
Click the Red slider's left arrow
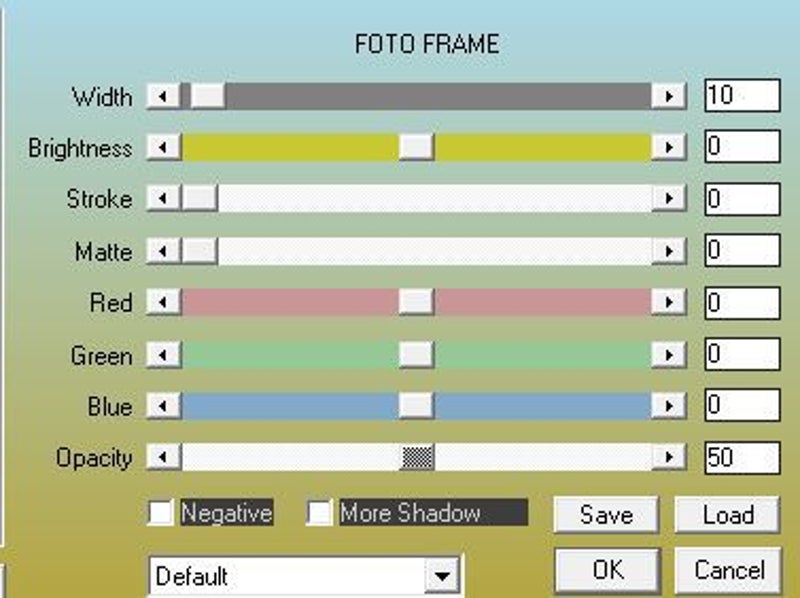[x=163, y=302]
